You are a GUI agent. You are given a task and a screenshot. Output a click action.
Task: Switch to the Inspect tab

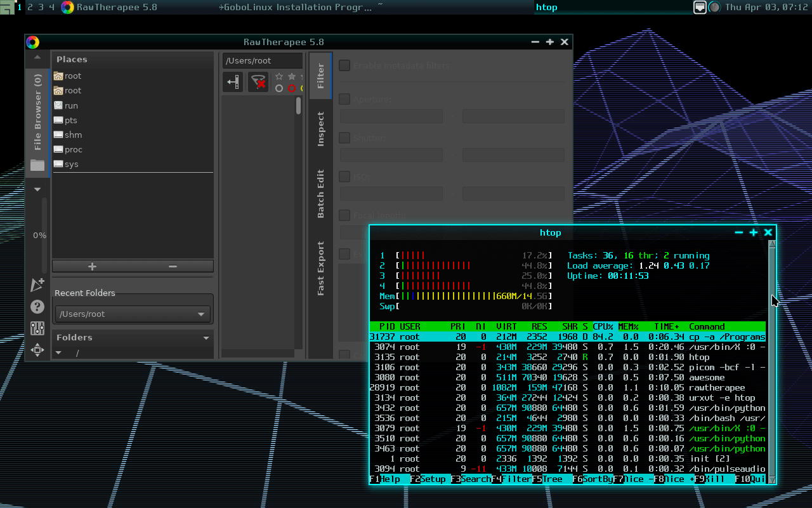click(320, 129)
